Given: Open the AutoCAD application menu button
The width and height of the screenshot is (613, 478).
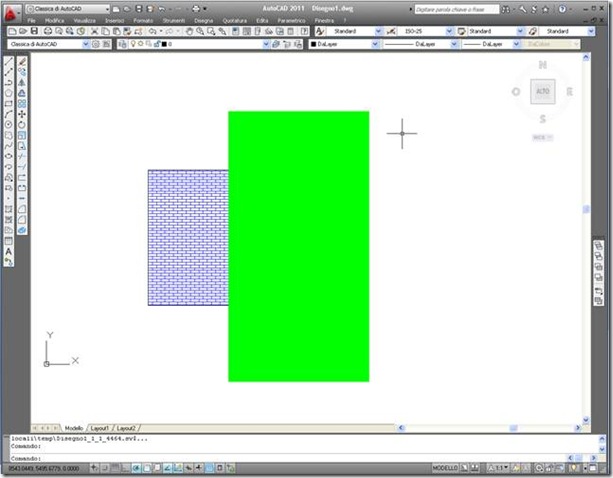Looking at the screenshot, I should point(11,13).
